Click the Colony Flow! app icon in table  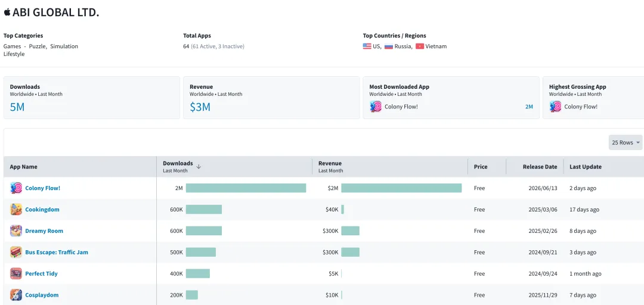tap(16, 188)
